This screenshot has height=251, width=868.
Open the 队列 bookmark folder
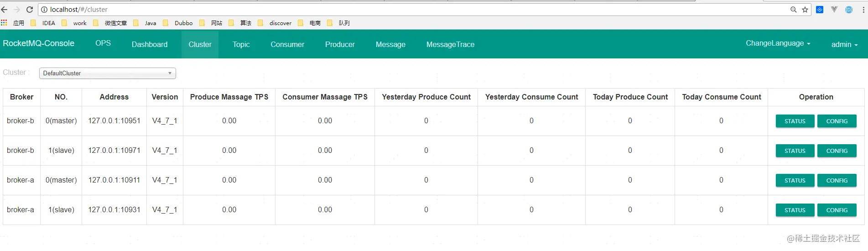click(x=338, y=23)
